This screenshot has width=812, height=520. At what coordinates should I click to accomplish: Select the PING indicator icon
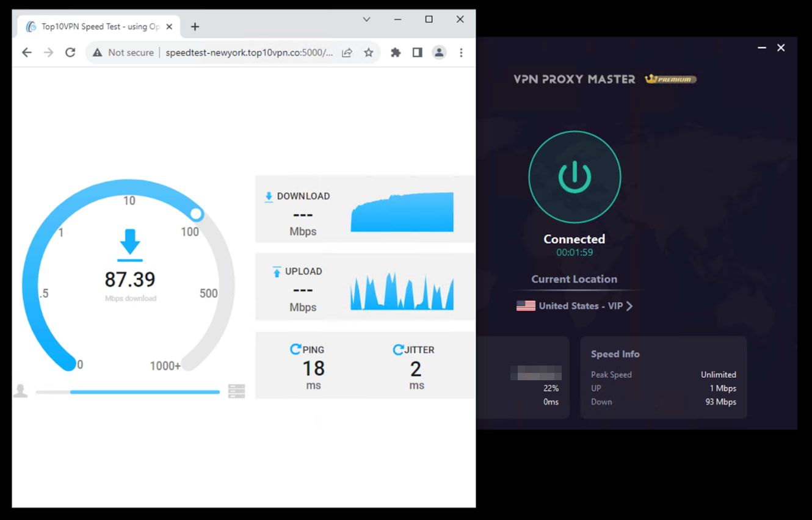[x=295, y=348]
